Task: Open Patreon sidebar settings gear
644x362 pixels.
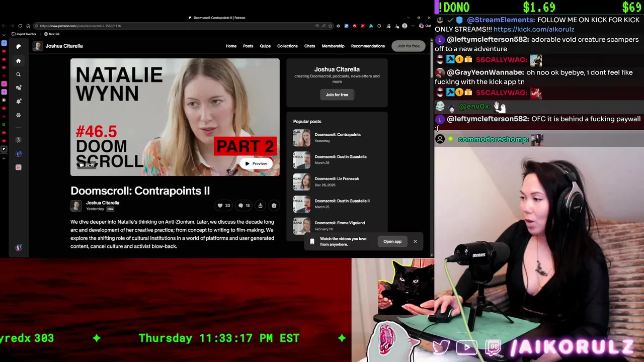Action: (18, 115)
